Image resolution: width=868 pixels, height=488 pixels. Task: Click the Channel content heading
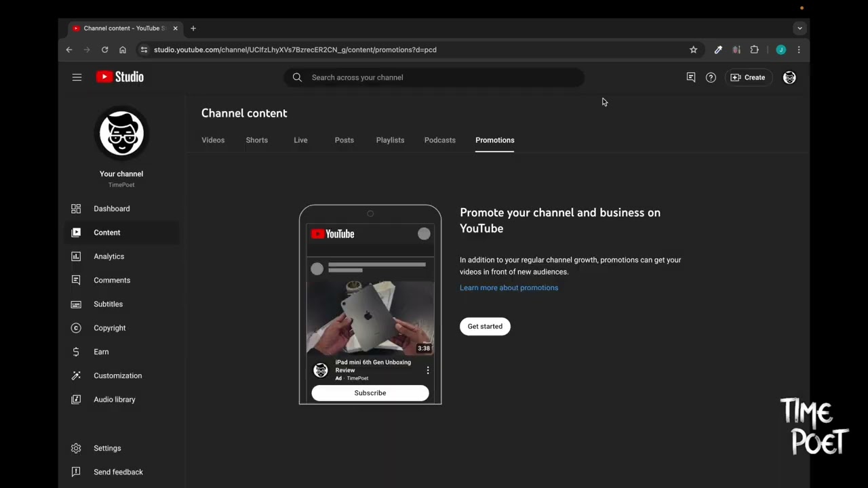(244, 113)
